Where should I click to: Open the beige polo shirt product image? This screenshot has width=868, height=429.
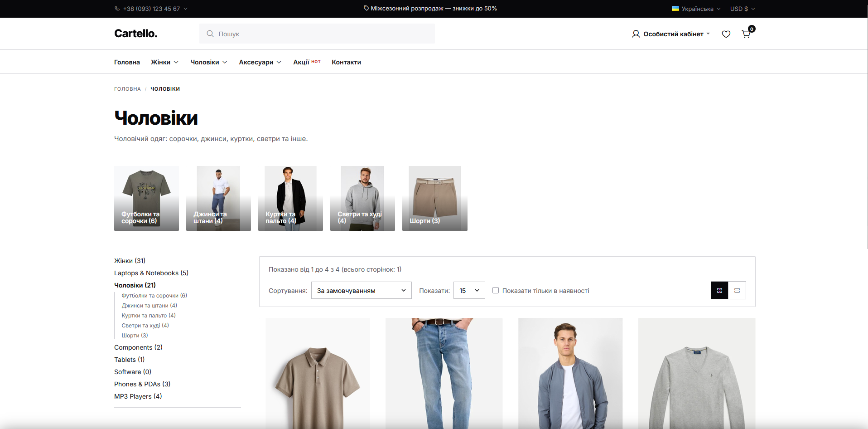[318, 373]
